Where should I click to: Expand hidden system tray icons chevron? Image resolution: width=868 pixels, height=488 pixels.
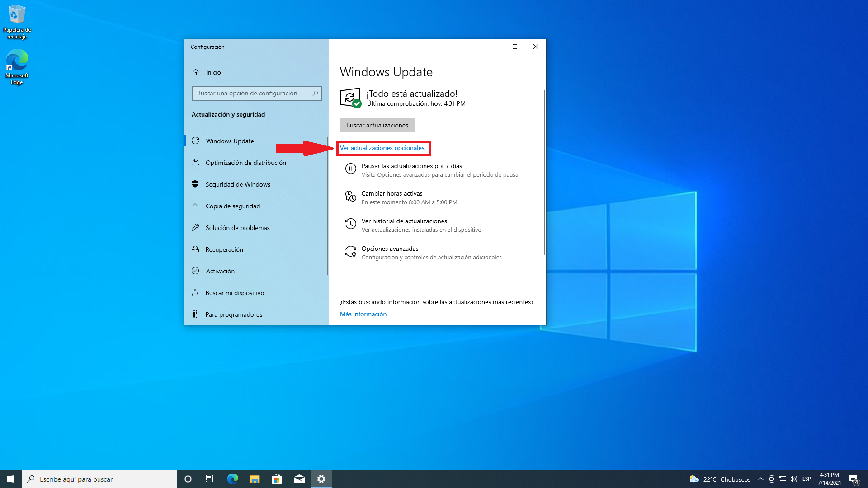point(760,479)
